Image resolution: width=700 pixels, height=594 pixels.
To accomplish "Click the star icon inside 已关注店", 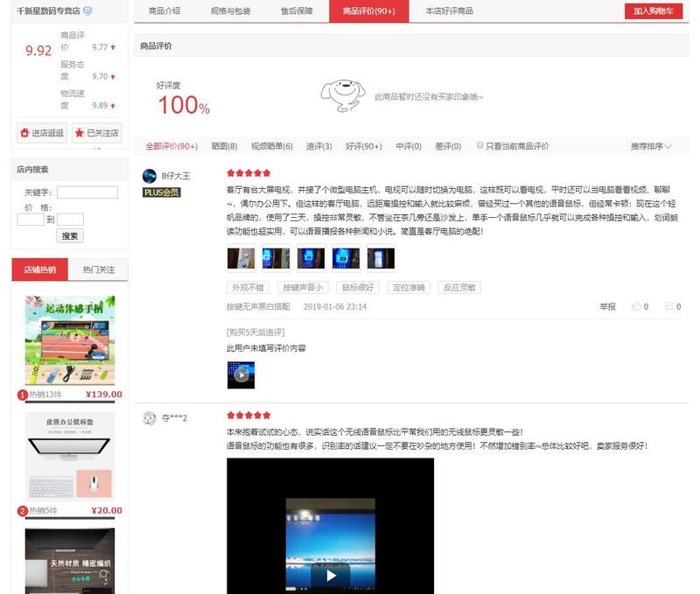I will [x=80, y=131].
